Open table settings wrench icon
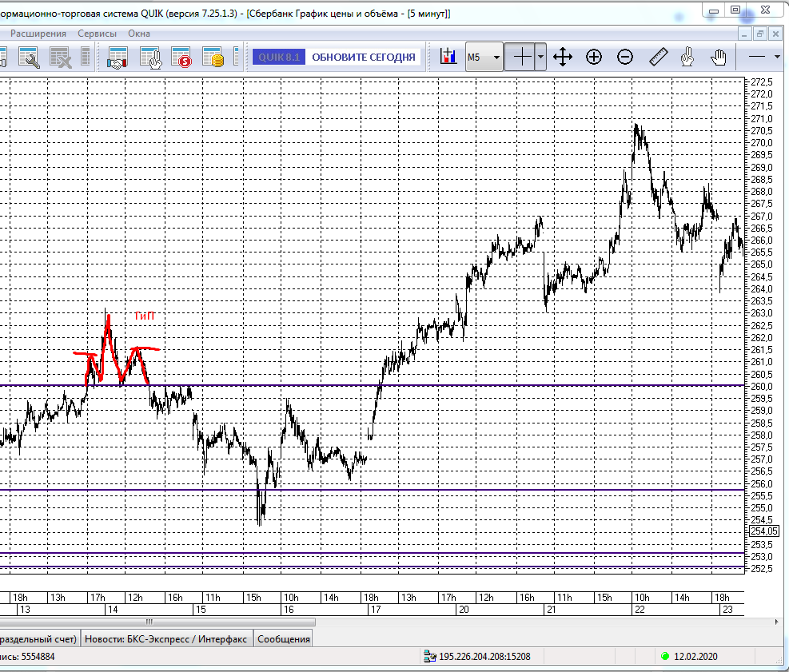 (x=29, y=57)
